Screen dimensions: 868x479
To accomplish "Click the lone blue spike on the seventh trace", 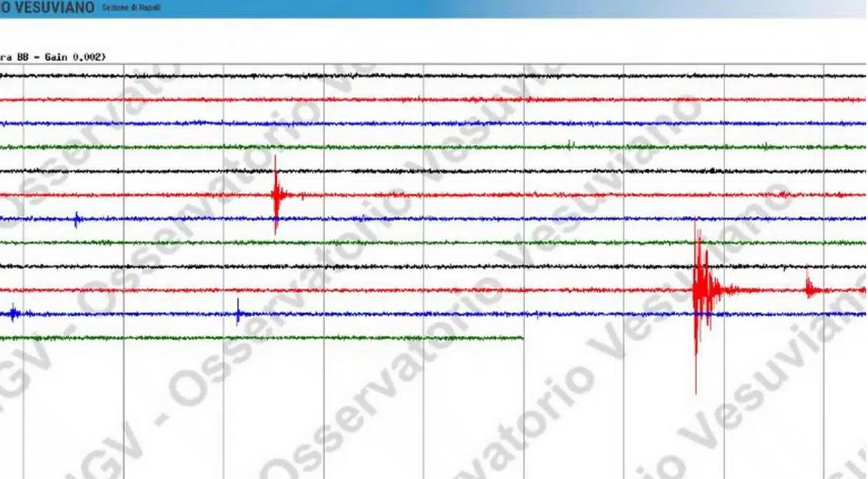I will pos(77,219).
